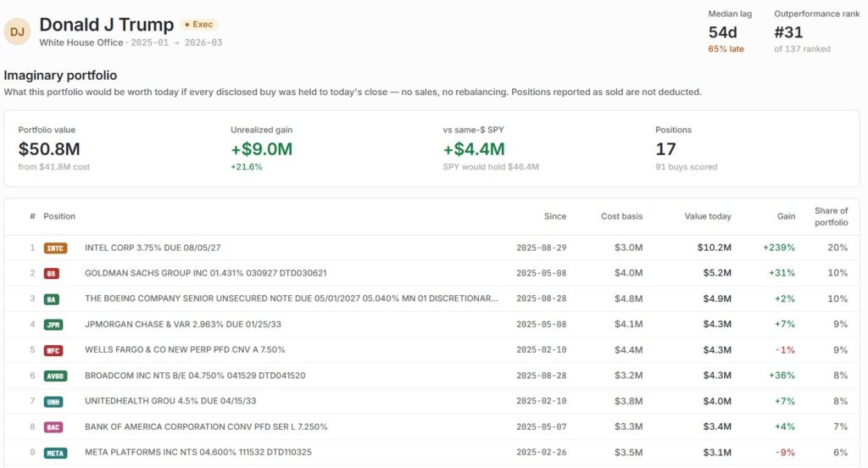Click SPY would hold $46.4M text
The image size is (868, 468).
(491, 167)
